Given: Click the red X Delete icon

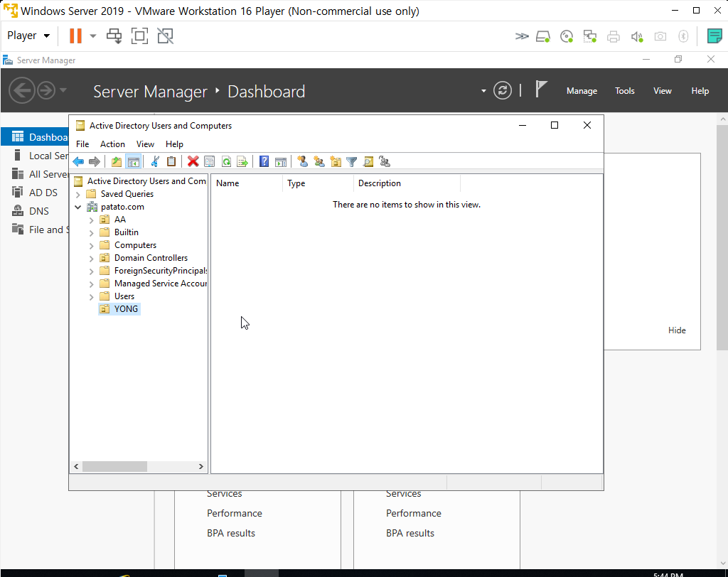Looking at the screenshot, I should (193, 161).
